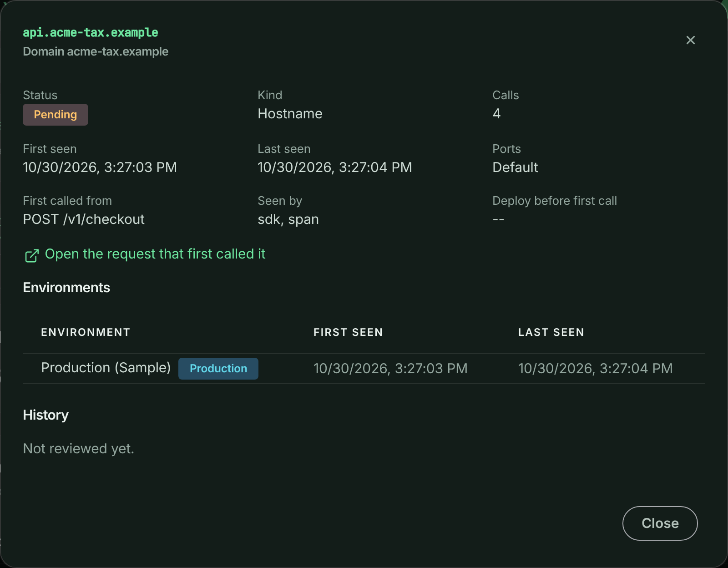The height and width of the screenshot is (568, 728).
Task: Click the 'Hostname' kind value
Action: [290, 114]
